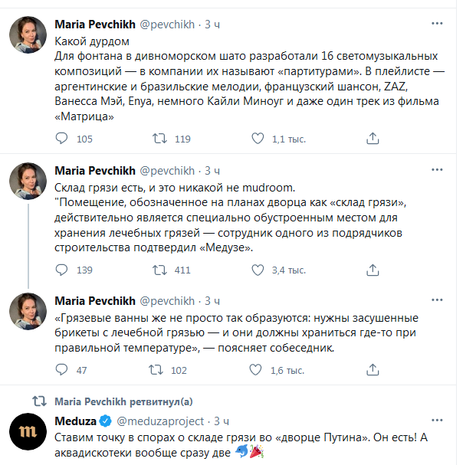Retweet the tweet with 102 retweets
Viewport: 476px width, 465px height.
[161, 370]
